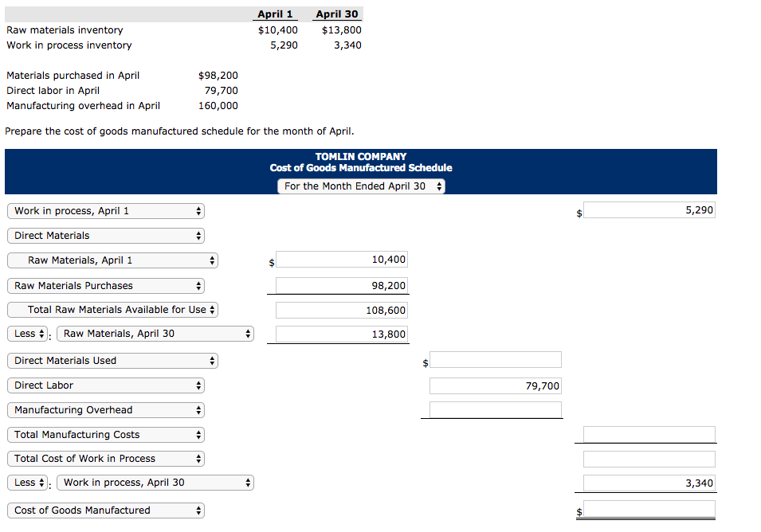Click the 'April 30' column header

click(x=337, y=14)
